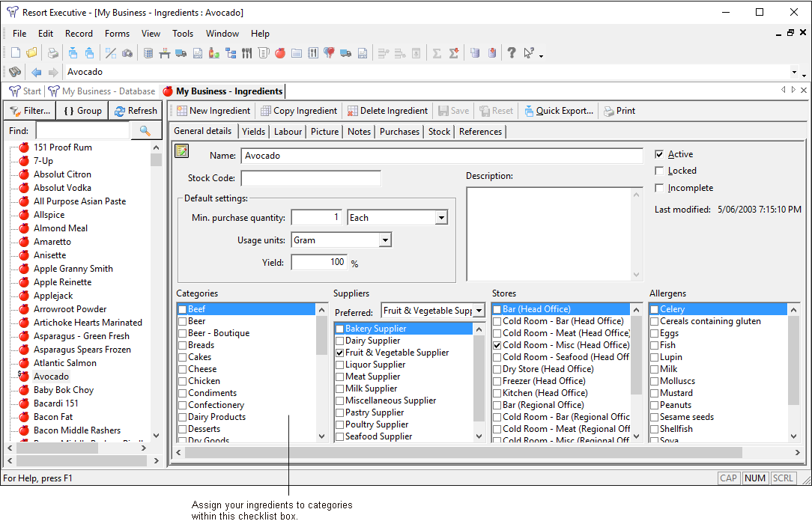Check the Cheese category checkbox
The image size is (812, 527).
pos(182,369)
